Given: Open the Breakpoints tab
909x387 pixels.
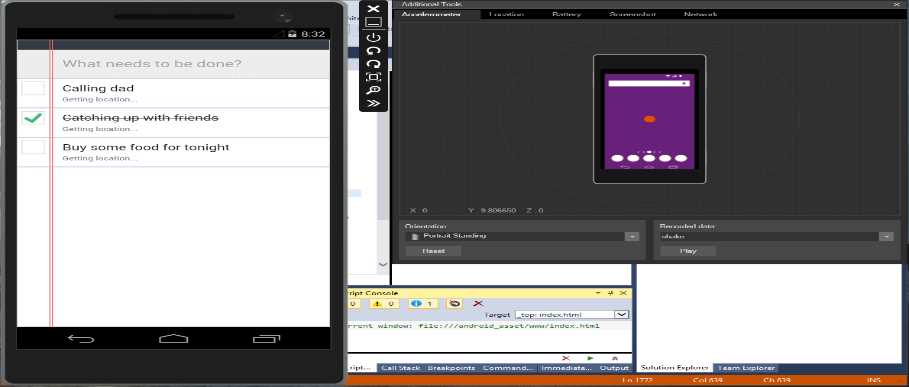Looking at the screenshot, I should 451,368.
